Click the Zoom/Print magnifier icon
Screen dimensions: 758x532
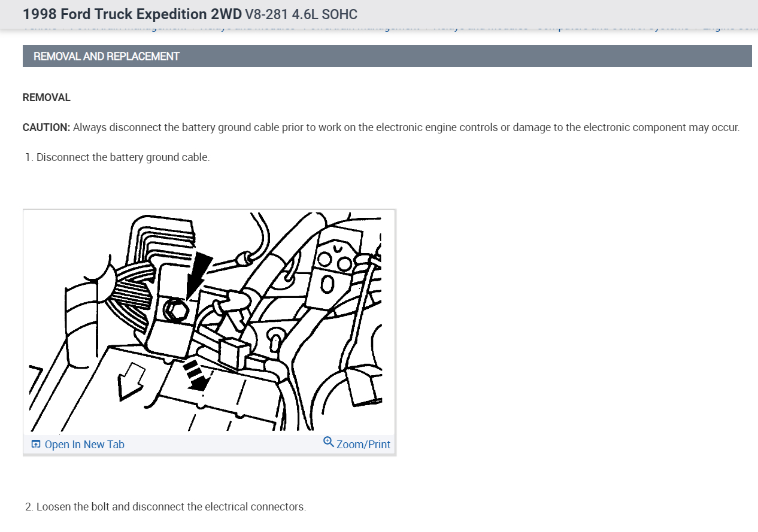click(329, 442)
